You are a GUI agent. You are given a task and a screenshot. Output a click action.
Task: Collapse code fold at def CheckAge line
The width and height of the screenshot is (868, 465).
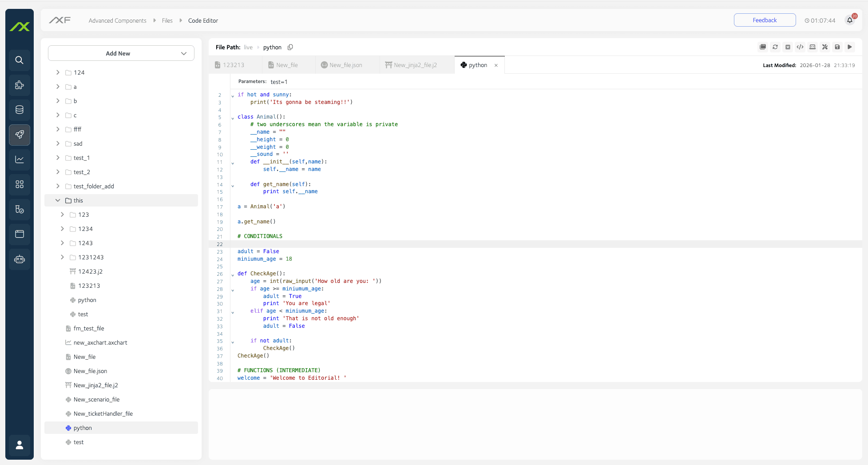(233, 274)
